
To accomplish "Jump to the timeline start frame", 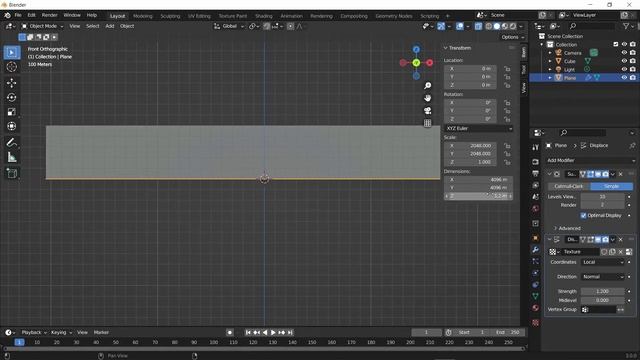I will pyautogui.click(x=248, y=333).
